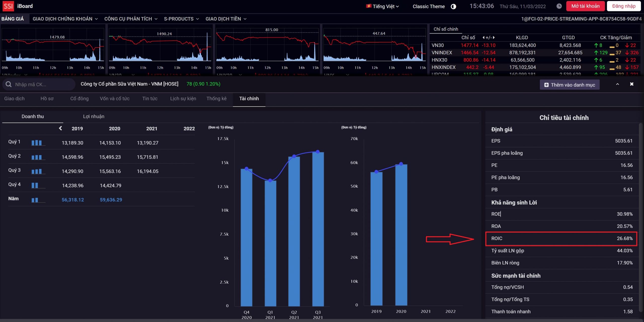
Task: Click the clock history icon
Action: (x=559, y=6)
